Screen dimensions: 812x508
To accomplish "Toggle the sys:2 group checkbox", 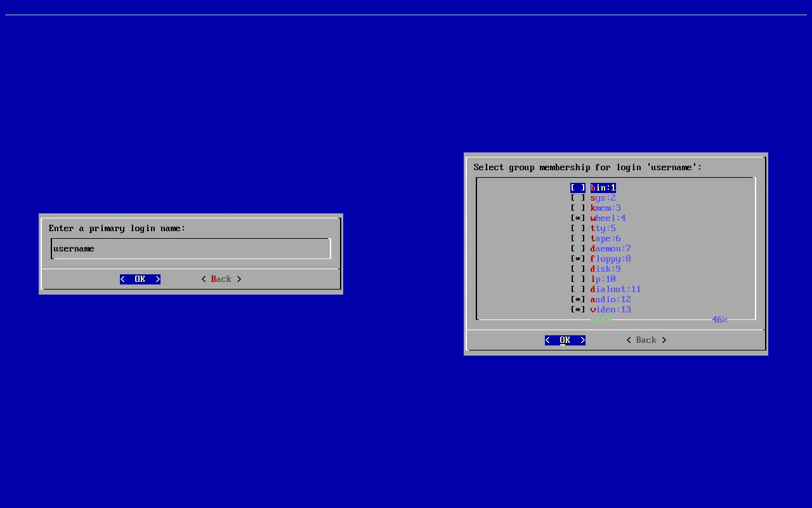I will [578, 198].
